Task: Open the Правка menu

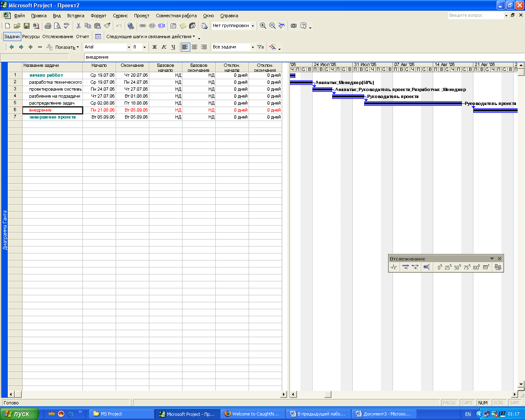Action: point(39,16)
